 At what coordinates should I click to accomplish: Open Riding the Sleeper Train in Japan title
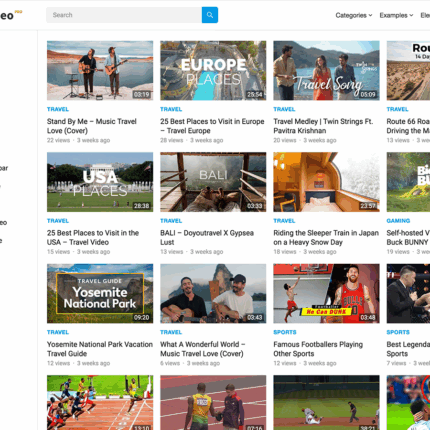pyautogui.click(x=326, y=237)
